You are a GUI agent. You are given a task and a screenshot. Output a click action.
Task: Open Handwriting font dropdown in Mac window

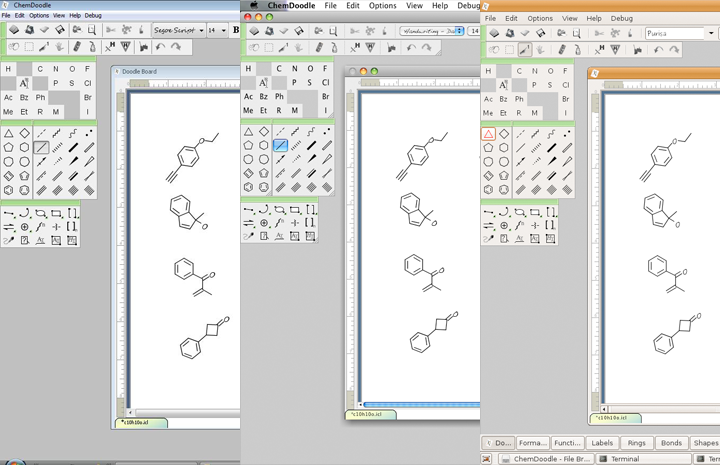(x=432, y=31)
